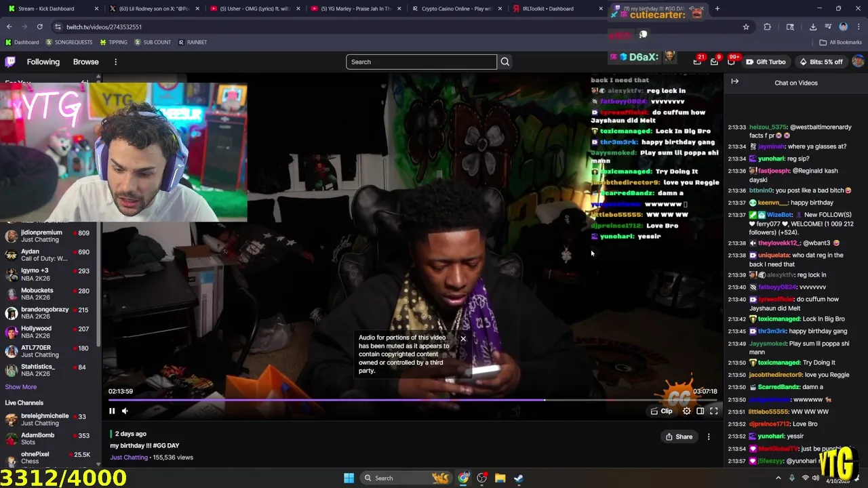Click the Gift Turbo button
Screen dimensions: 868x488
(x=766, y=62)
